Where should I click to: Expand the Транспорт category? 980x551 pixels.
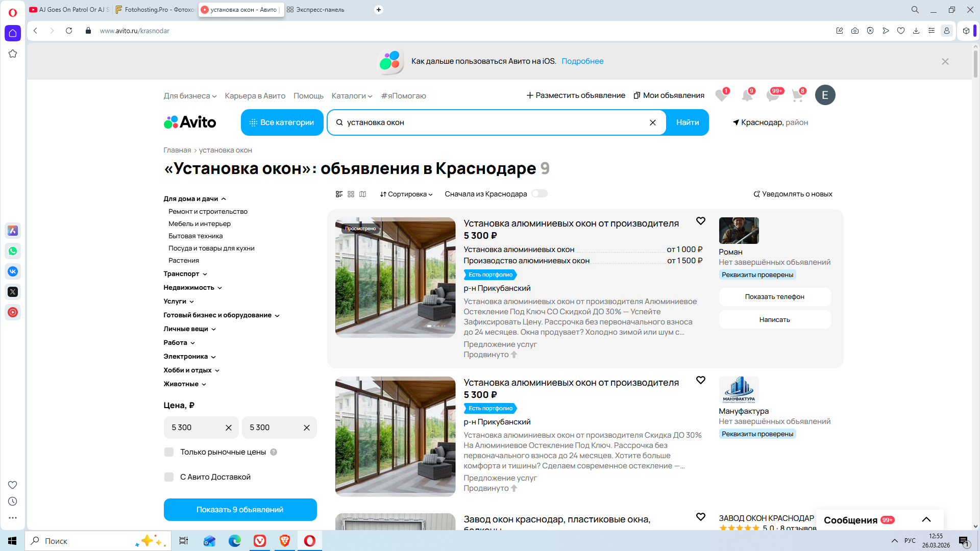[x=185, y=274]
